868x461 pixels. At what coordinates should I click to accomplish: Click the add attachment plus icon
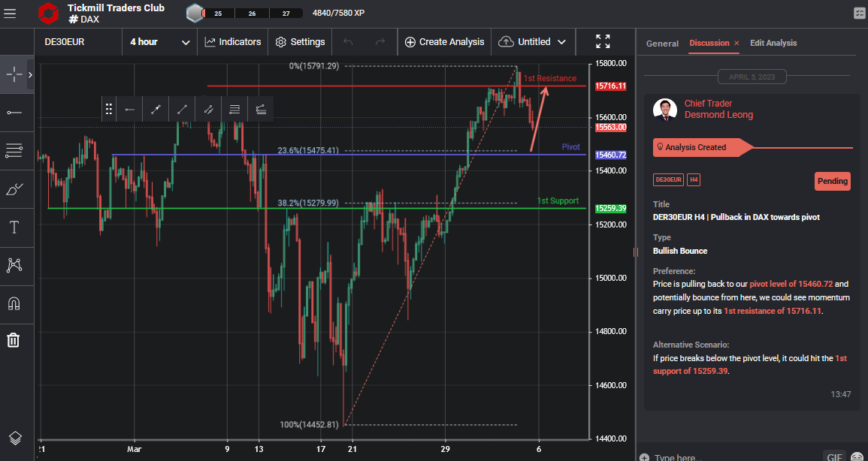click(x=644, y=458)
